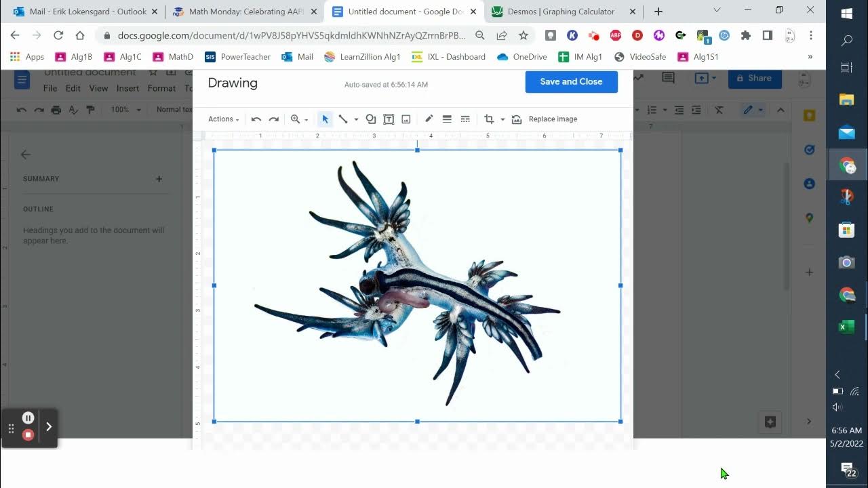Open the View menu in Google Docs
Viewport: 868px width, 488px height.
click(x=98, y=88)
